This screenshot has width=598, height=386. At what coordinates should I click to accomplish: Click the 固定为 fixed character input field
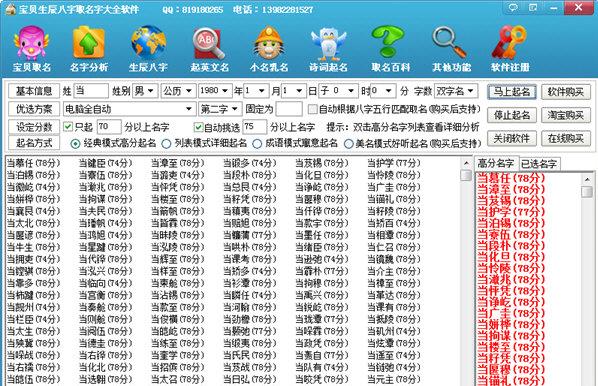click(289, 109)
